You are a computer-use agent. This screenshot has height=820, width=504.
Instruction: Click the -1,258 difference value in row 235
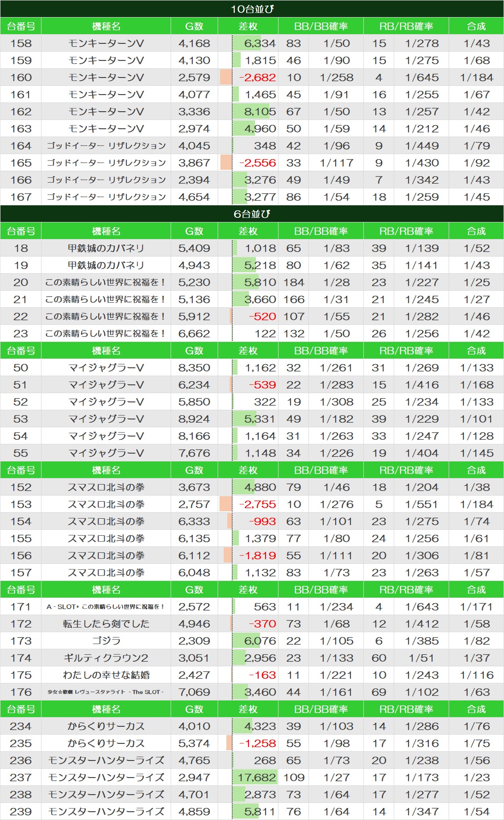tap(258, 743)
